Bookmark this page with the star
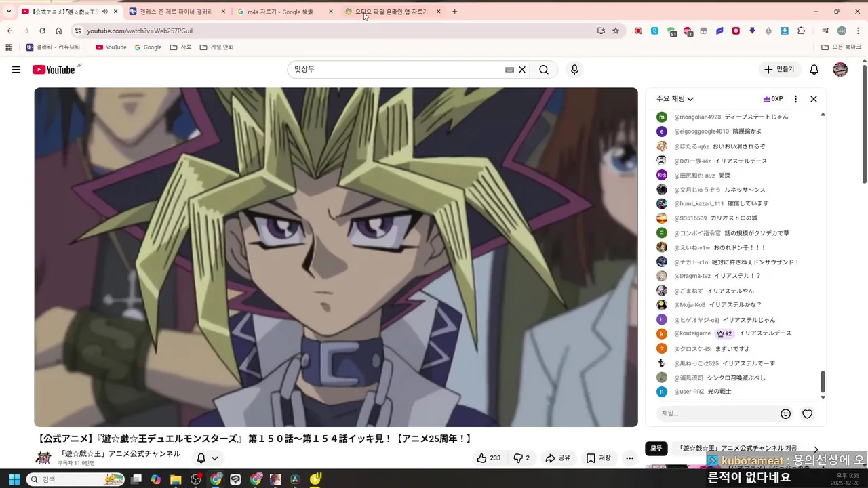The image size is (868, 488). [x=616, y=30]
